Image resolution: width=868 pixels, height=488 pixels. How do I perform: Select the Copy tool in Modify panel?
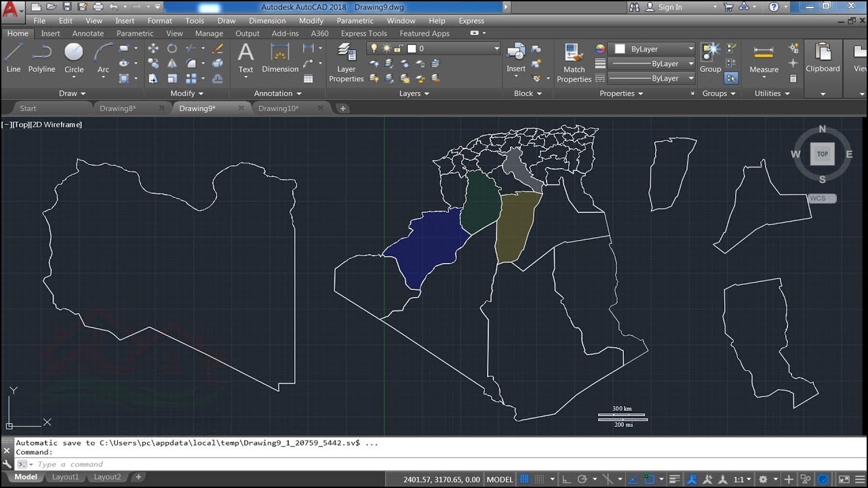[x=153, y=64]
